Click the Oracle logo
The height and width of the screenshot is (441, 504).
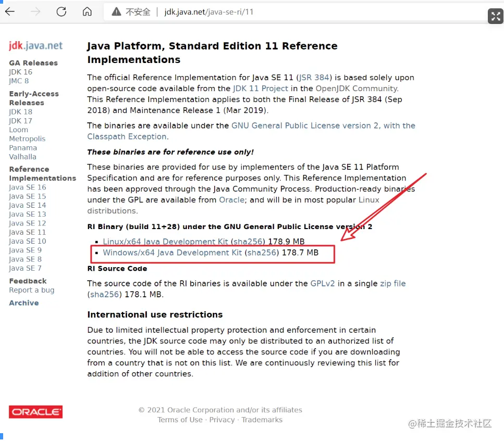(x=35, y=412)
